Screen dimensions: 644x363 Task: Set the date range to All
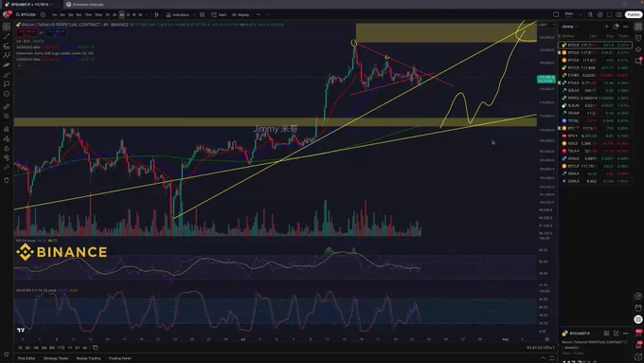84,348
